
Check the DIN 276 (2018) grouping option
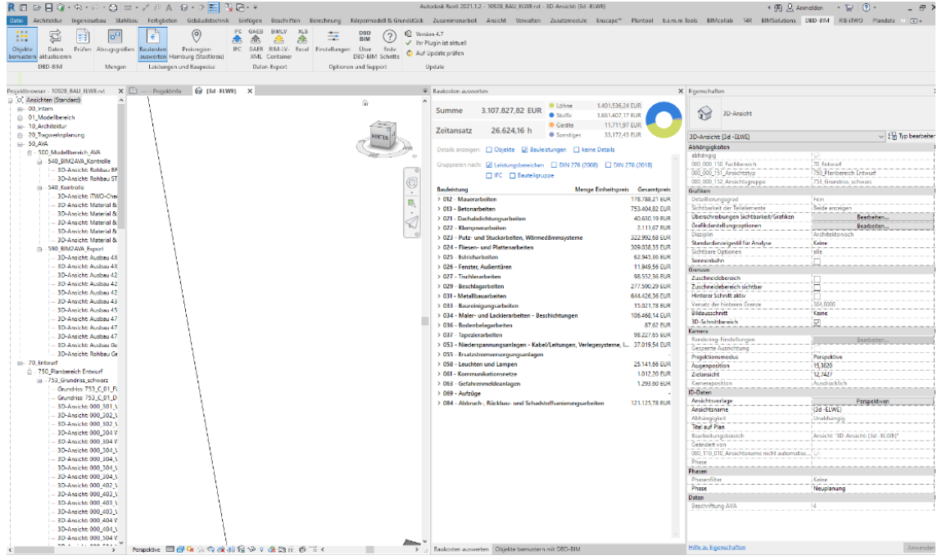pos(607,165)
